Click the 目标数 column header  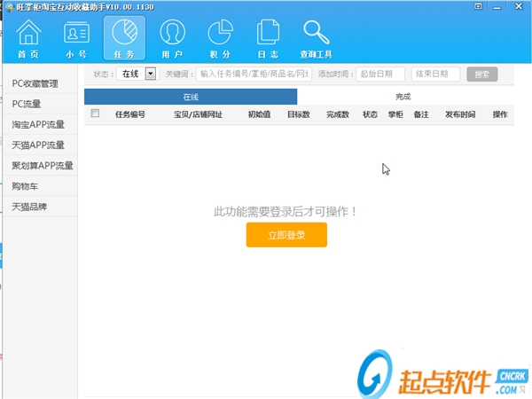point(299,114)
